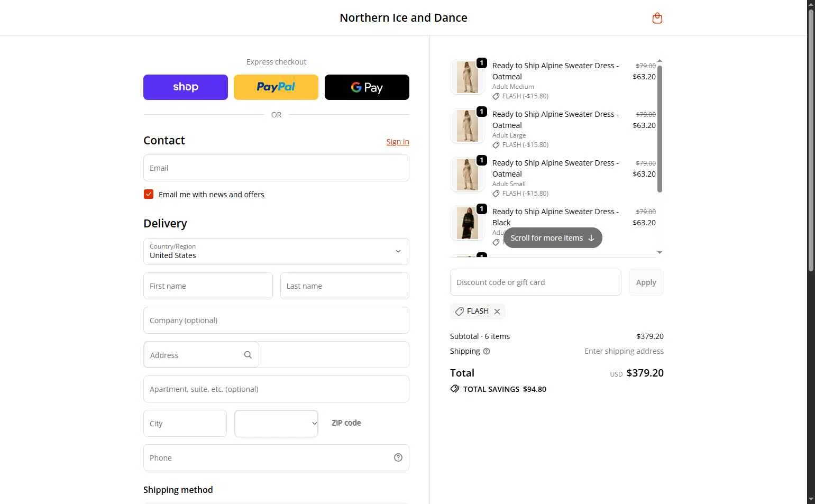Click the Northern Ice and Dance store title
The width and height of the screenshot is (815, 504).
[x=404, y=18]
